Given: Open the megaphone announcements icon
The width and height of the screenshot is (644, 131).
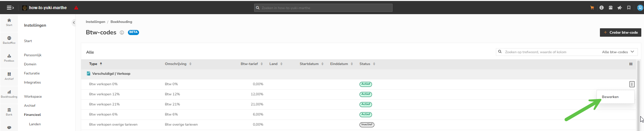Looking at the screenshot, I should click(620, 8).
